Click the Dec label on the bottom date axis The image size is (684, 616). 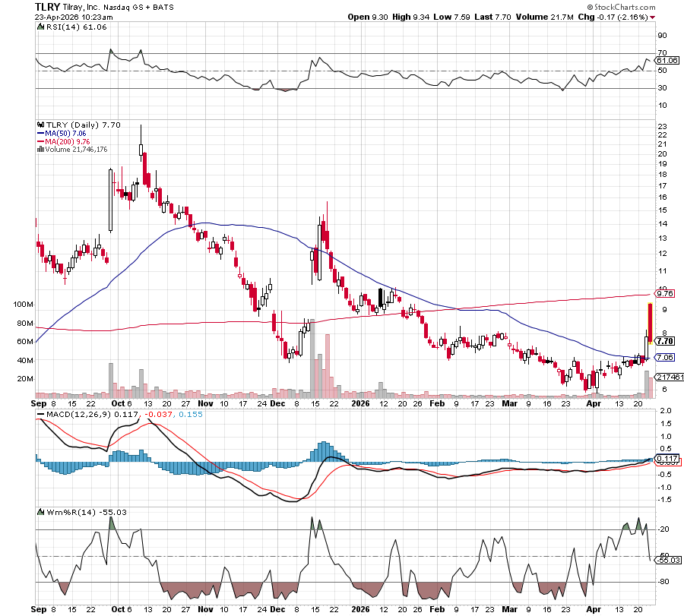click(x=279, y=609)
